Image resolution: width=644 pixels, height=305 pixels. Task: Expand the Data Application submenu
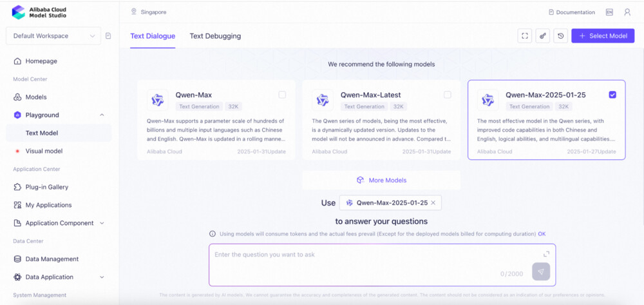(x=102, y=277)
